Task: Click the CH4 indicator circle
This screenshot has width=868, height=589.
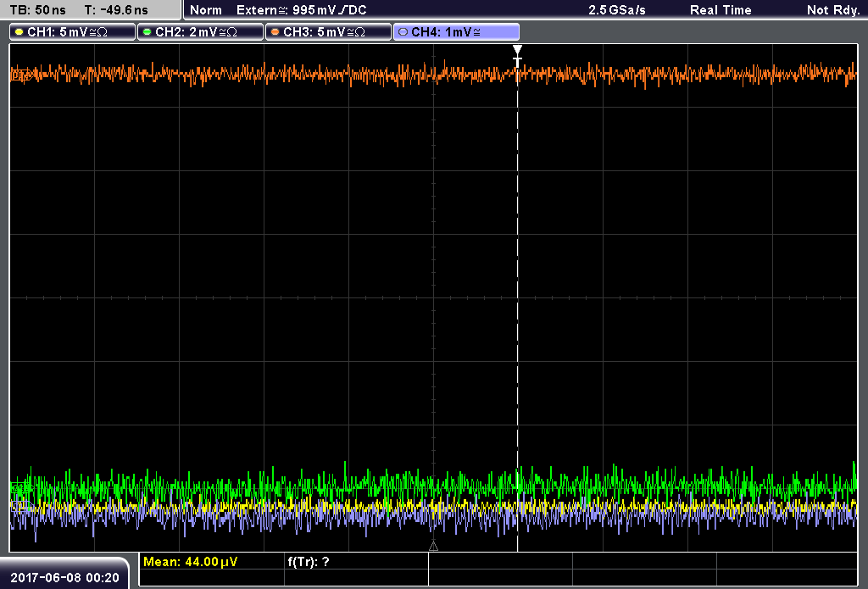Action: pyautogui.click(x=403, y=32)
